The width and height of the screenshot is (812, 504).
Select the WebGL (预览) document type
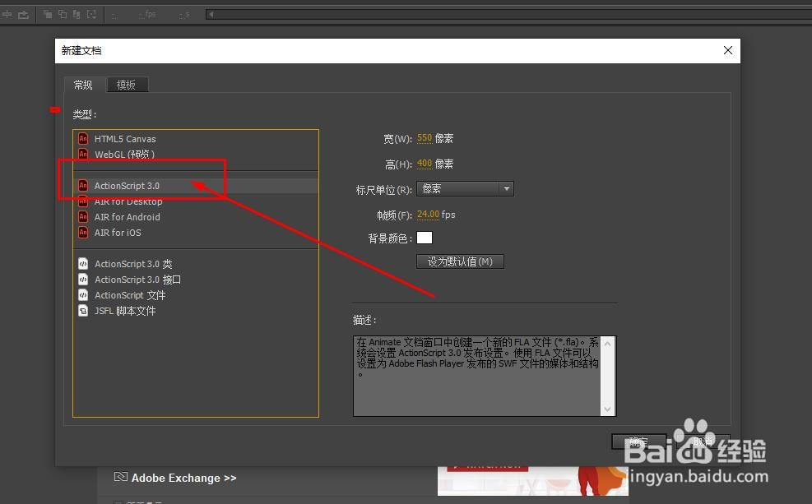tap(196, 155)
